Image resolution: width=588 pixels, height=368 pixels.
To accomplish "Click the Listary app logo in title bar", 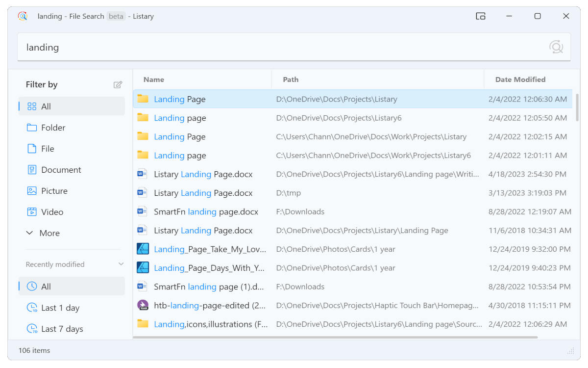I will [x=23, y=16].
